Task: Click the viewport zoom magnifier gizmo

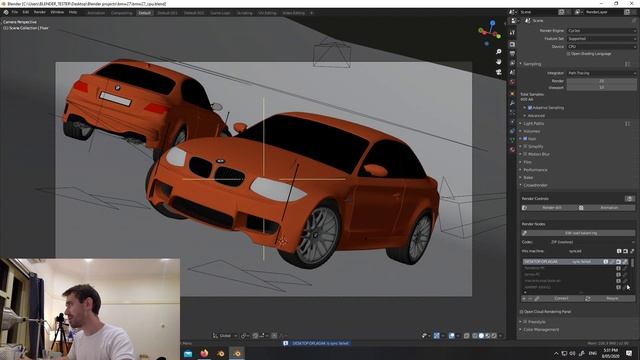Action: point(498,52)
